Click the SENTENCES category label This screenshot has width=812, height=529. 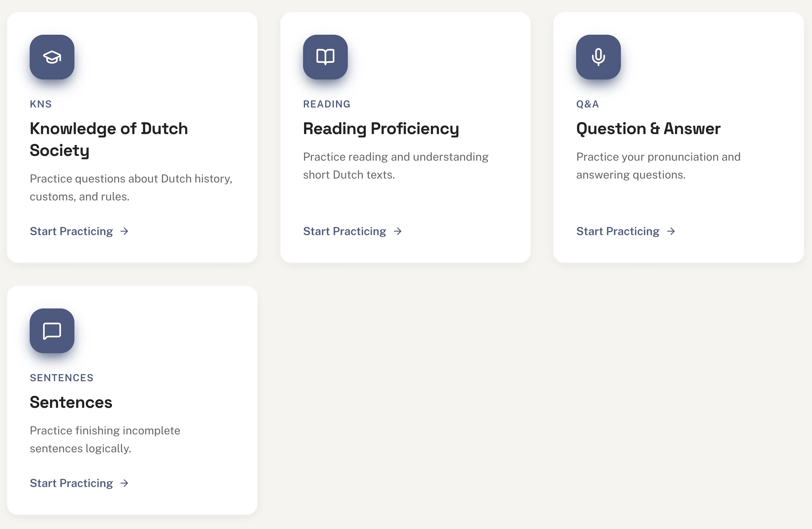[62, 378]
